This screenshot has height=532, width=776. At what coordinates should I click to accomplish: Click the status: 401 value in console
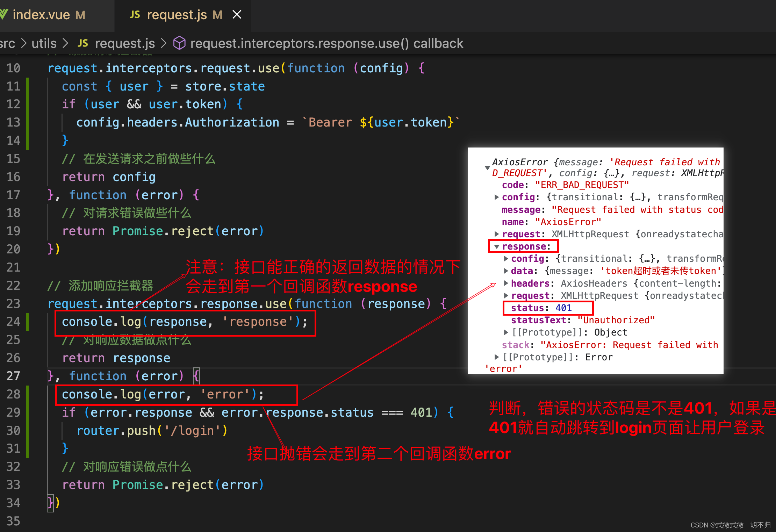563,308
